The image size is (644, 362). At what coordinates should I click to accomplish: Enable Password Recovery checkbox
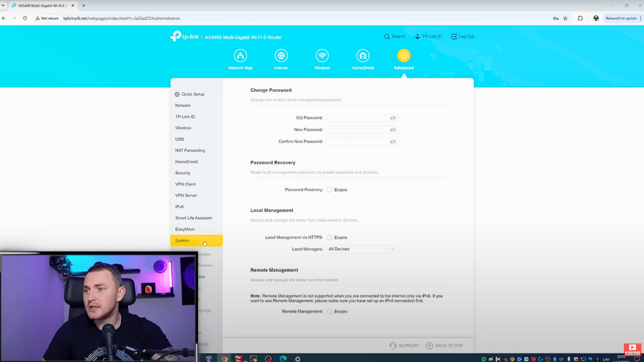330,190
